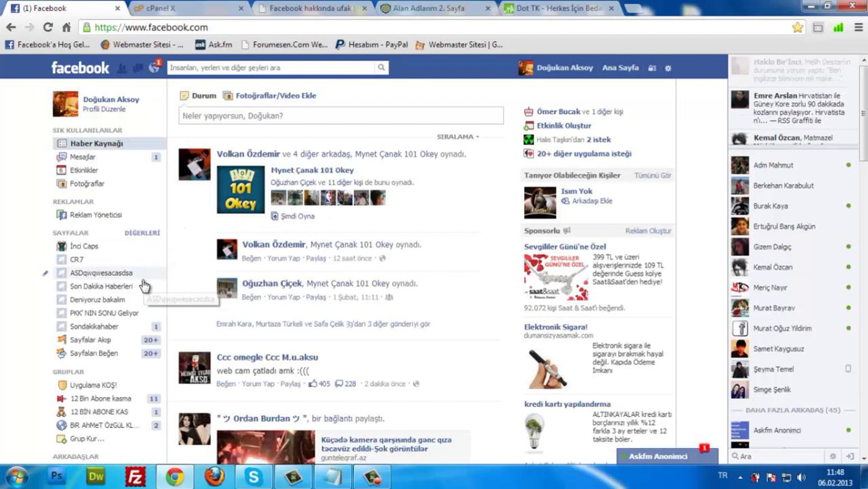The width and height of the screenshot is (868, 489).
Task: Click the volume icon in system tray
Action: coord(801,477)
